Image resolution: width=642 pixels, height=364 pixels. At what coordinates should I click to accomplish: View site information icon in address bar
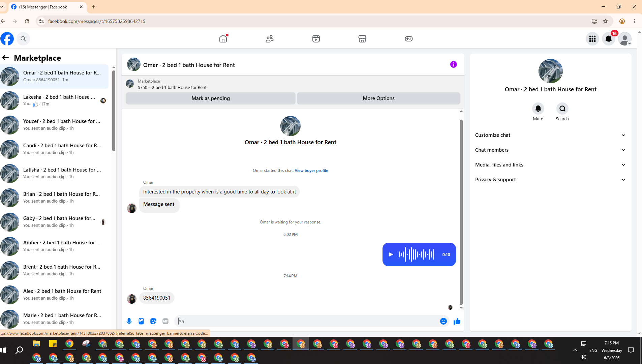click(41, 21)
